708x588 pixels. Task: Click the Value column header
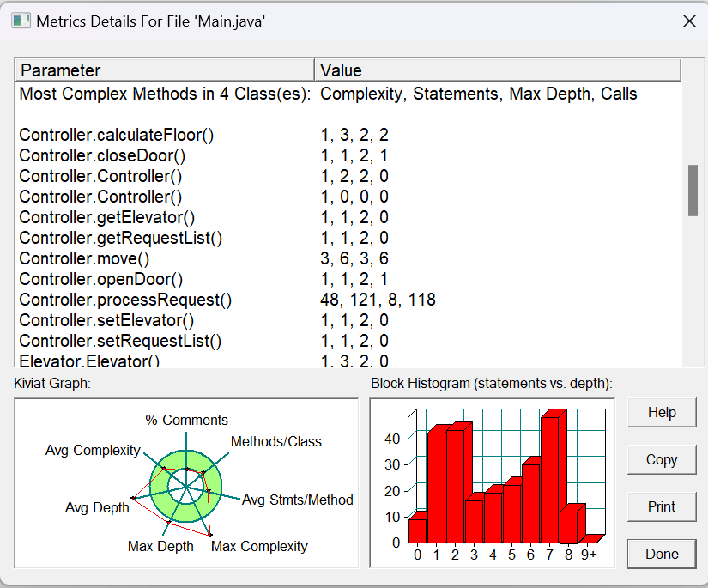497,70
